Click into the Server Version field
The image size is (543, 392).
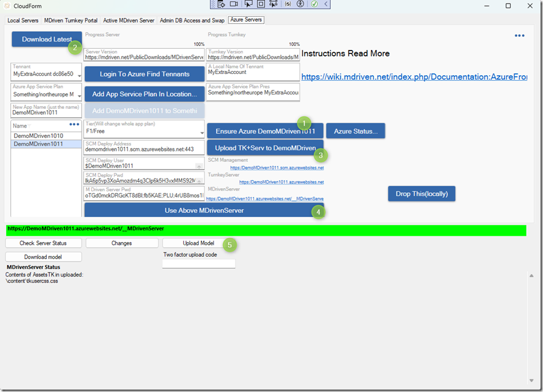click(144, 55)
